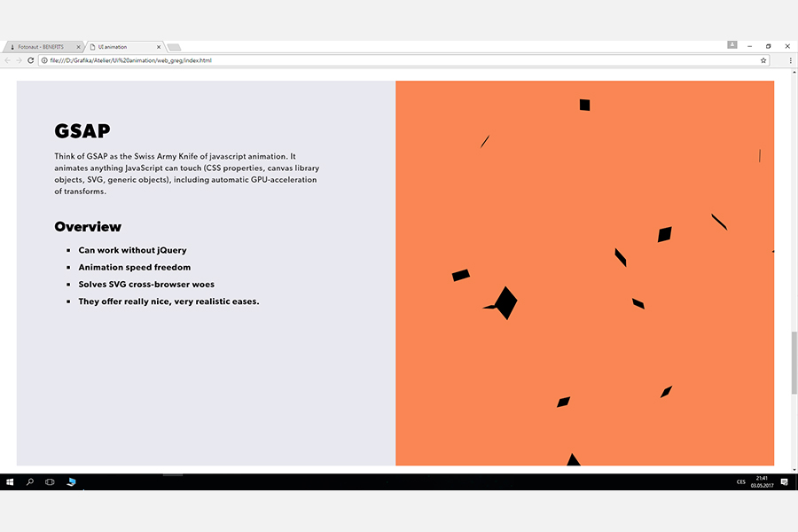Screen dimensions: 798x532
Task: Open the Windows Start menu
Action: click(10, 481)
